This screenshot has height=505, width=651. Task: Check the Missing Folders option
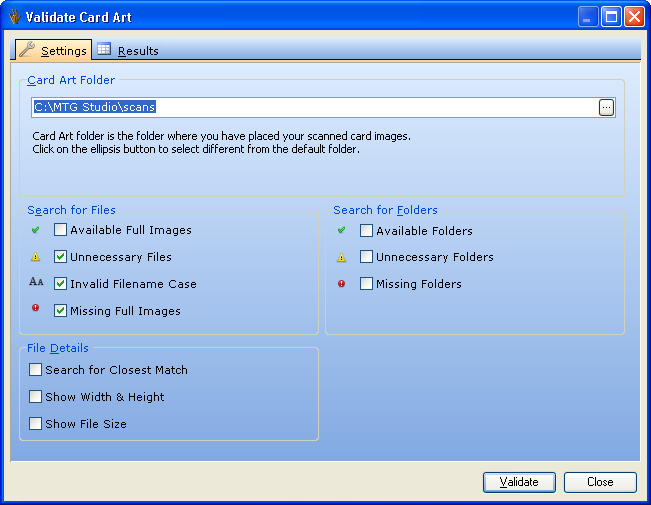(366, 284)
